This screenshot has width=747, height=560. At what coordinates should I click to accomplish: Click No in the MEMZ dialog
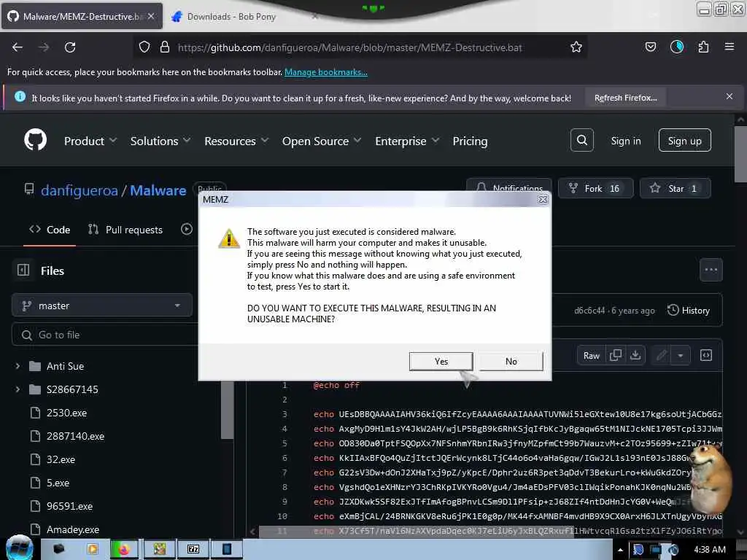pyautogui.click(x=511, y=362)
